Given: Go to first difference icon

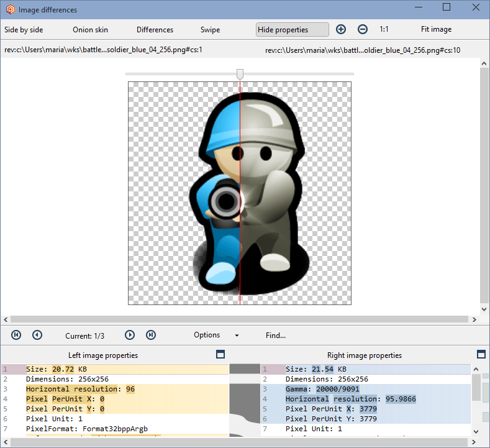Looking at the screenshot, I should pos(16,335).
